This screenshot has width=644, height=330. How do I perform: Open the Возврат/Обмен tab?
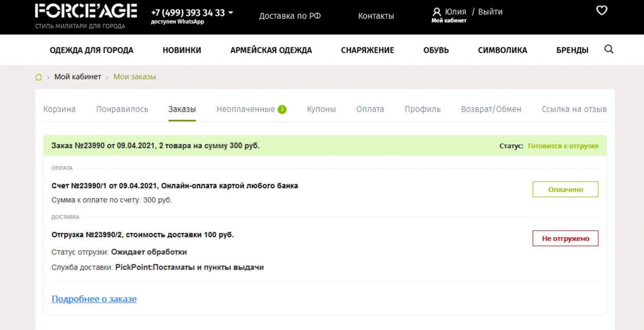click(x=491, y=109)
